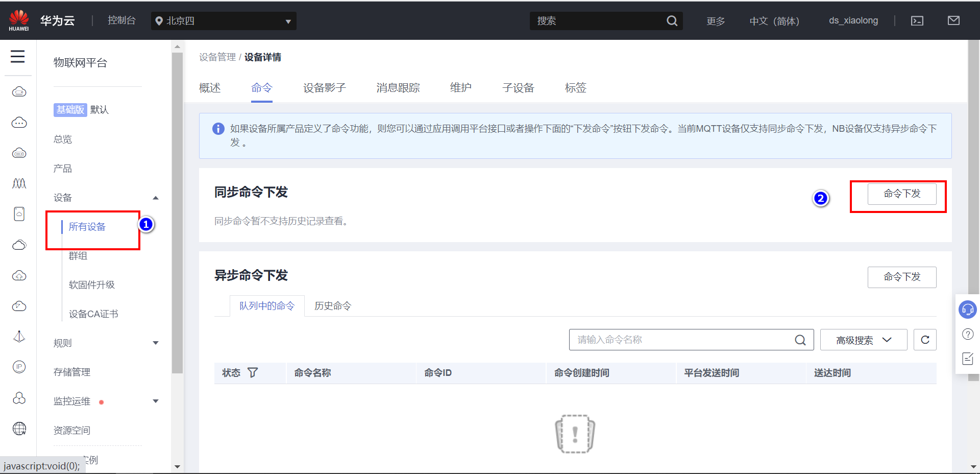Viewport: 980px width, 474px height.
Task: Click 命令下发 in the 异步命令下发 section
Action: 902,277
